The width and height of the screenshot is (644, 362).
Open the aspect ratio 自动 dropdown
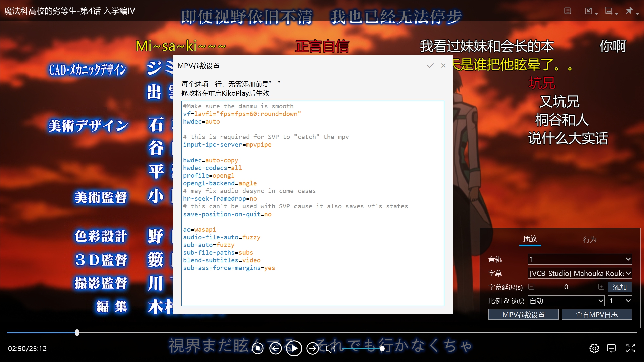tap(566, 301)
